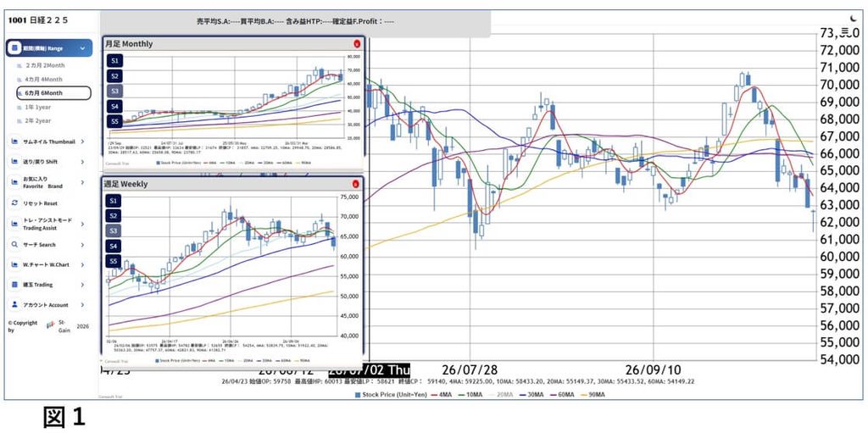Select the 2Month range option
The width and height of the screenshot is (868, 433).
pos(46,65)
